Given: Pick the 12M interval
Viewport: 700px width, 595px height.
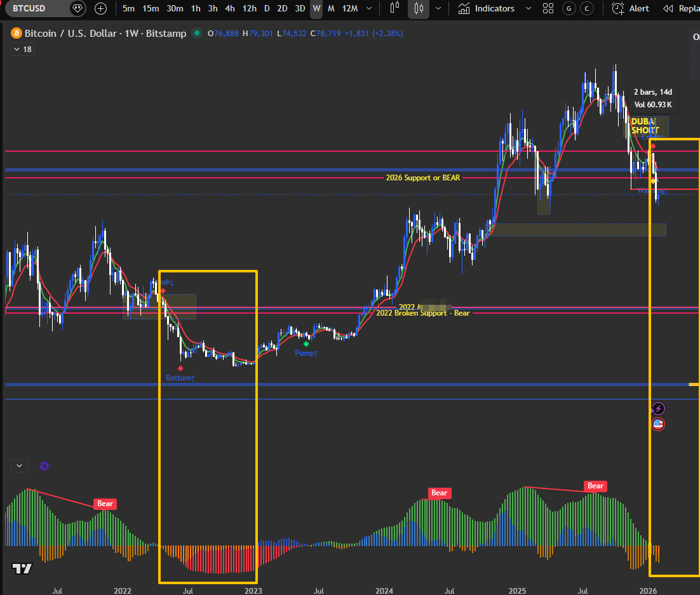Looking at the screenshot, I should click(x=350, y=8).
